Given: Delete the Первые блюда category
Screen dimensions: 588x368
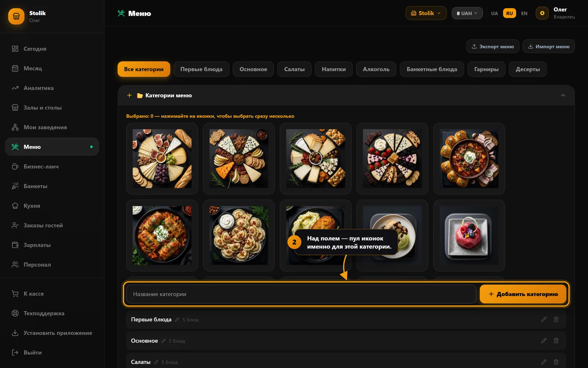Looking at the screenshot, I should [x=556, y=319].
